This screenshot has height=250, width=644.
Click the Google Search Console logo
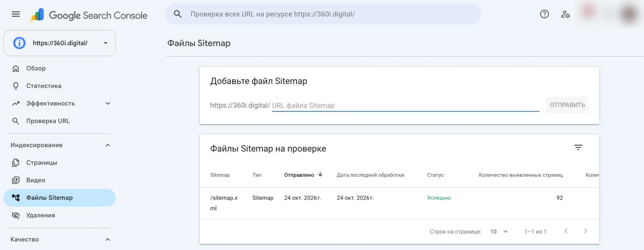(89, 15)
